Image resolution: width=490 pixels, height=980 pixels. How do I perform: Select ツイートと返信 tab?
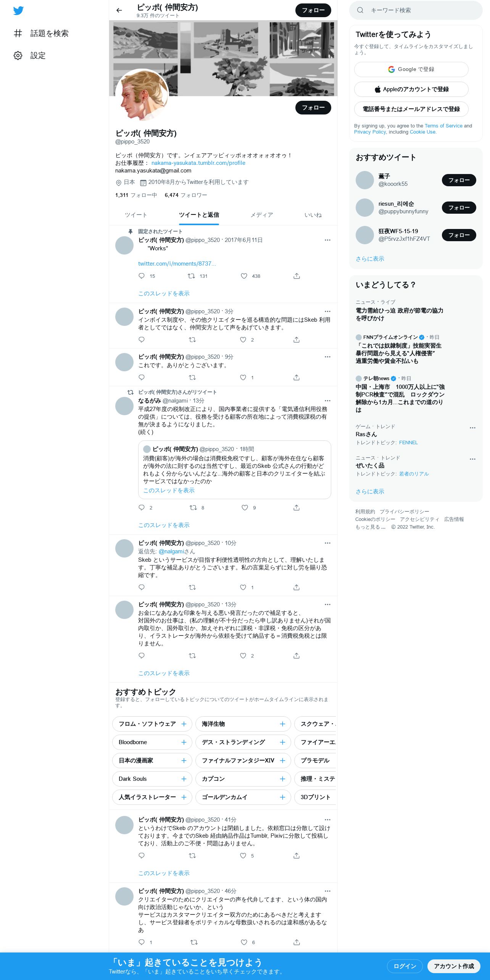click(x=199, y=215)
